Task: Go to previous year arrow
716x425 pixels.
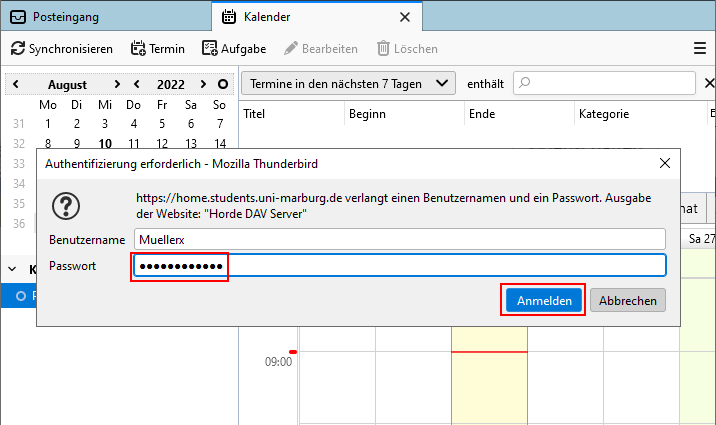Action: (137, 85)
